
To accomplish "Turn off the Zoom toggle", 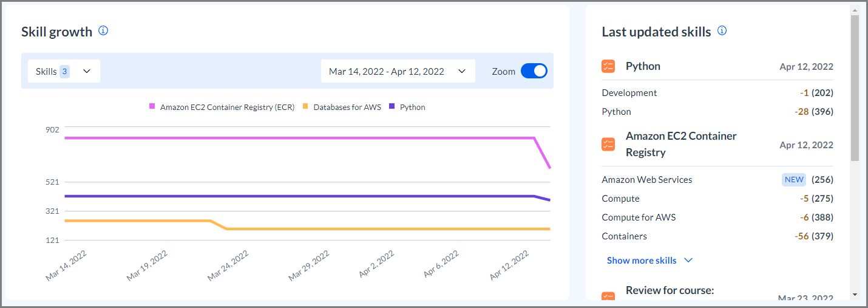I will click(534, 71).
